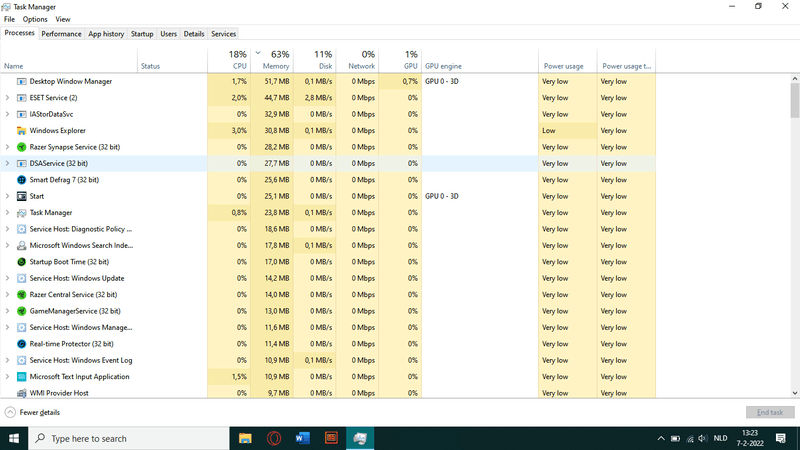The width and height of the screenshot is (800, 450).
Task: Click the volume speaker tray icon
Action: click(x=703, y=438)
